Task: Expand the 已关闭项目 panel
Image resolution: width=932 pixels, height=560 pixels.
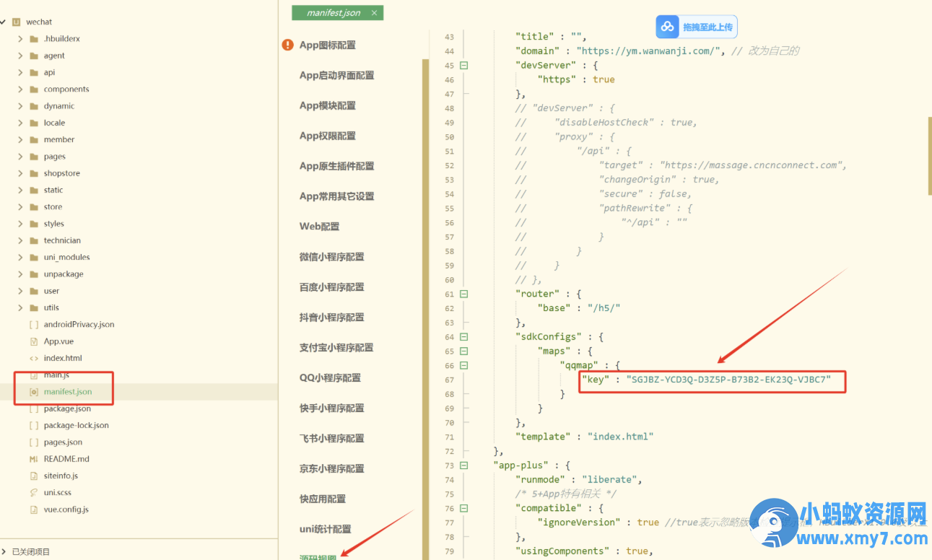Action: click(4, 552)
